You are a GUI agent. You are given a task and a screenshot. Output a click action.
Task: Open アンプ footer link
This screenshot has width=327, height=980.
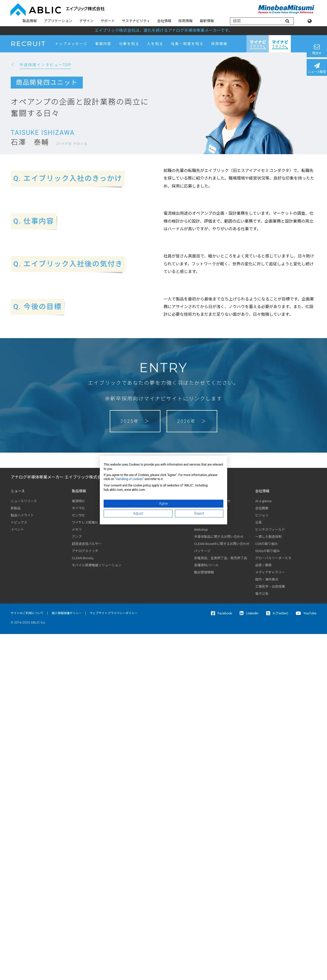click(x=77, y=536)
